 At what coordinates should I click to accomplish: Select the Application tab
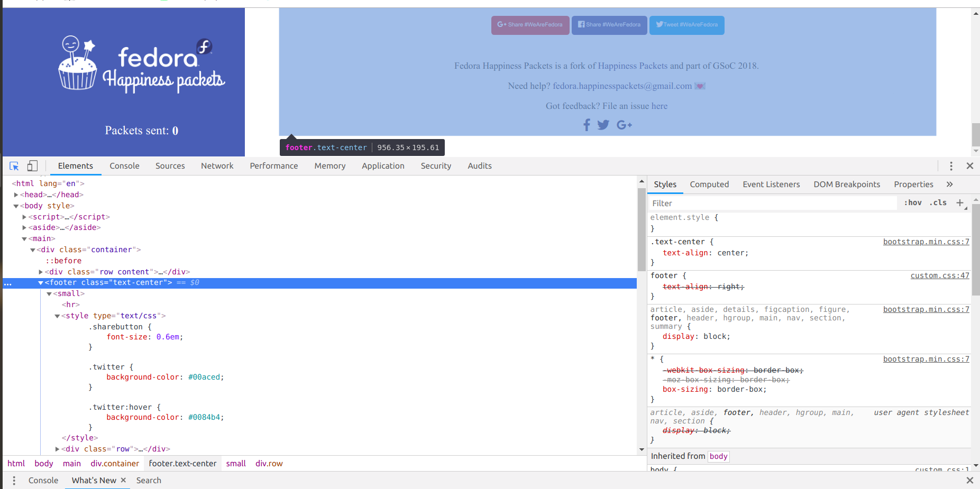pos(383,166)
